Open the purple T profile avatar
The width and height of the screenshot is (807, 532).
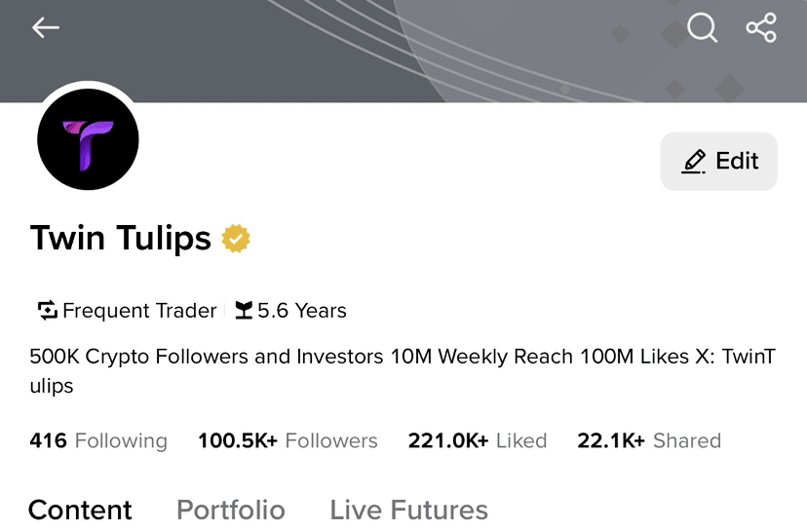[x=88, y=139]
